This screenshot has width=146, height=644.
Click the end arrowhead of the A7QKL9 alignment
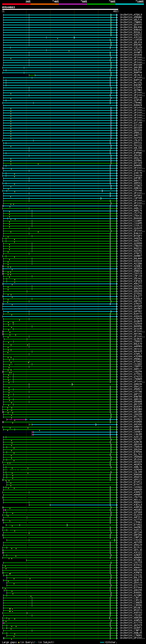[x=117, y=15]
